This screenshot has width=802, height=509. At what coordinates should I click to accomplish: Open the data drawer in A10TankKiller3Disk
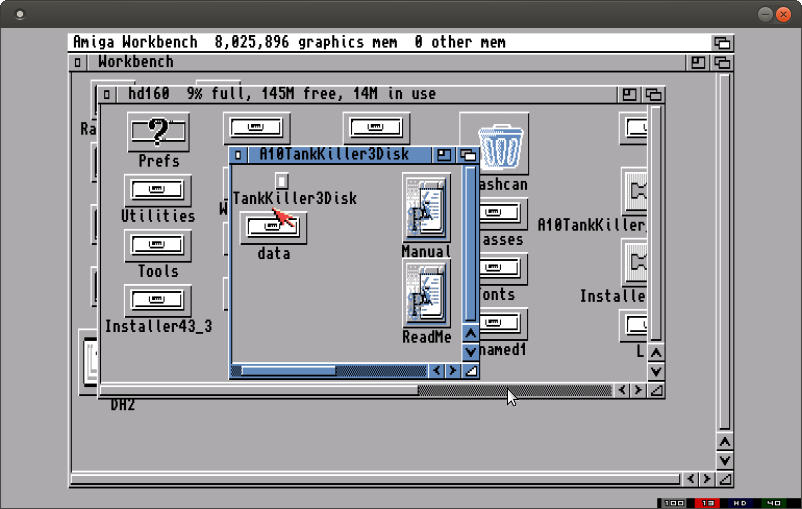click(273, 228)
